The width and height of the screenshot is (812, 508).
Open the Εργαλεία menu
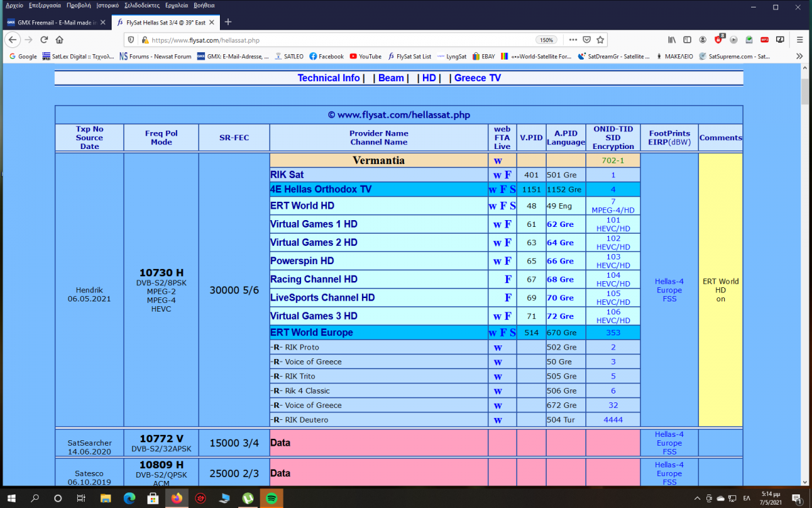click(176, 5)
